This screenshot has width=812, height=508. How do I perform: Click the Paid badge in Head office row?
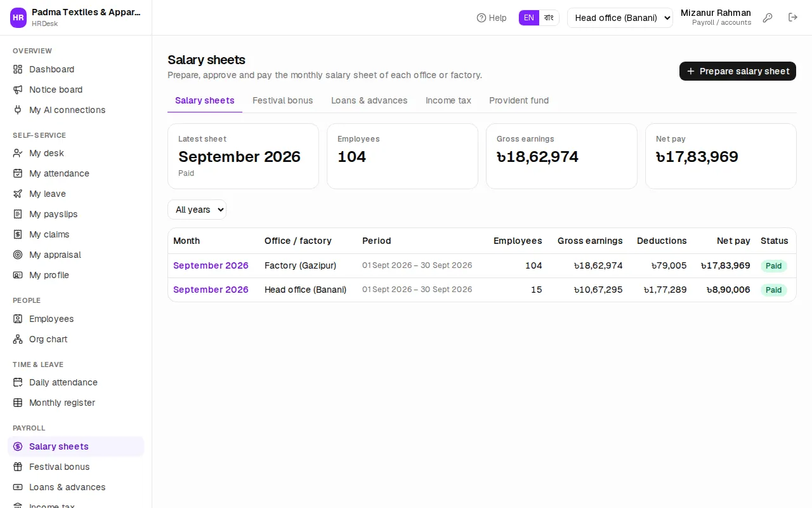click(x=774, y=290)
